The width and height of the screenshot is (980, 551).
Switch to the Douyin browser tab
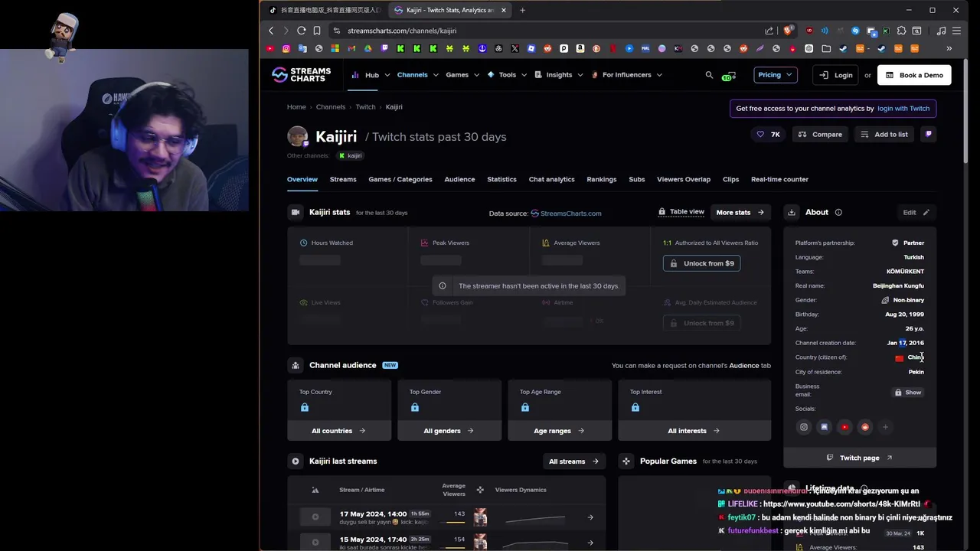(325, 10)
